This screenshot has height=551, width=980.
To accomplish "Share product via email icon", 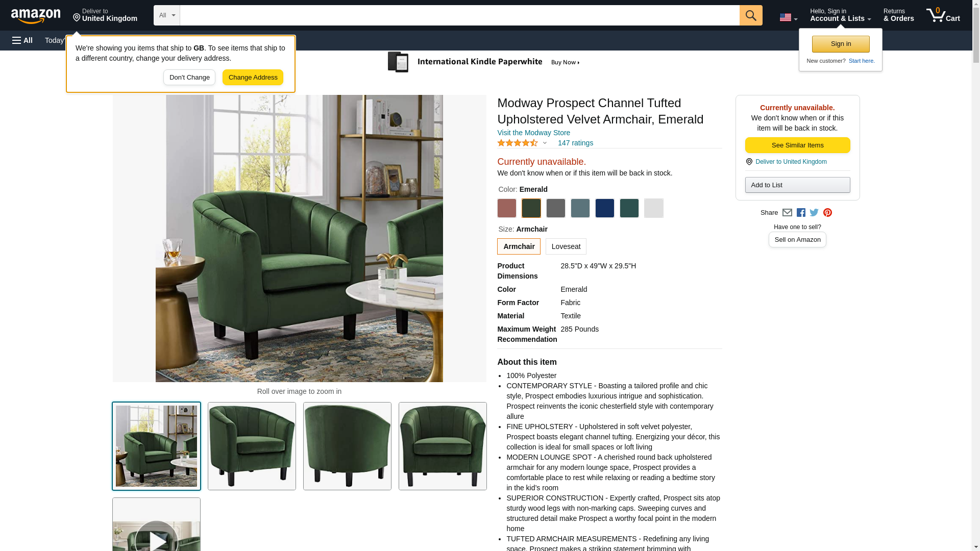I will [x=787, y=213].
